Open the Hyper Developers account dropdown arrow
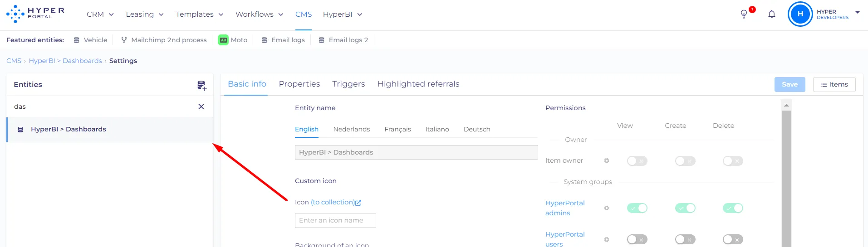The width and height of the screenshot is (868, 247). click(x=858, y=13)
